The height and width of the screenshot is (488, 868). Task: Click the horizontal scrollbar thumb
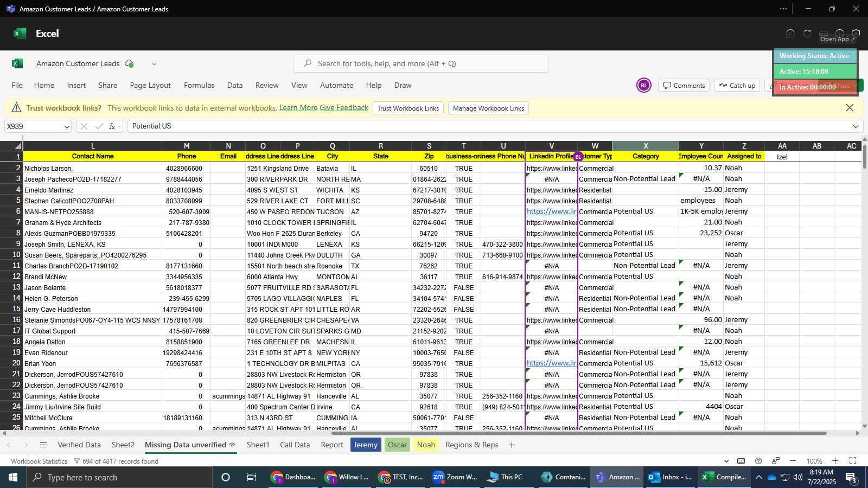click(x=579, y=433)
